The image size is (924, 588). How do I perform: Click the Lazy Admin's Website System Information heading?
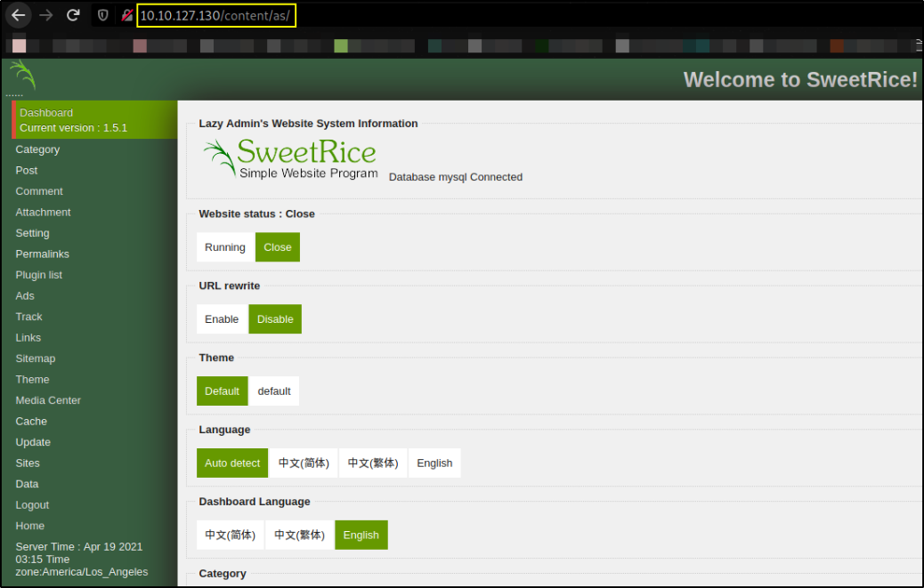308,124
